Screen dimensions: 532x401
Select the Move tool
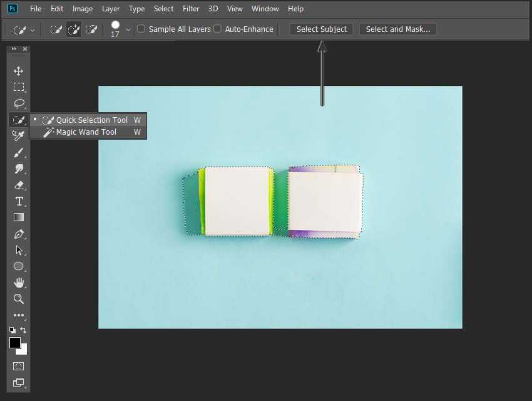click(19, 71)
